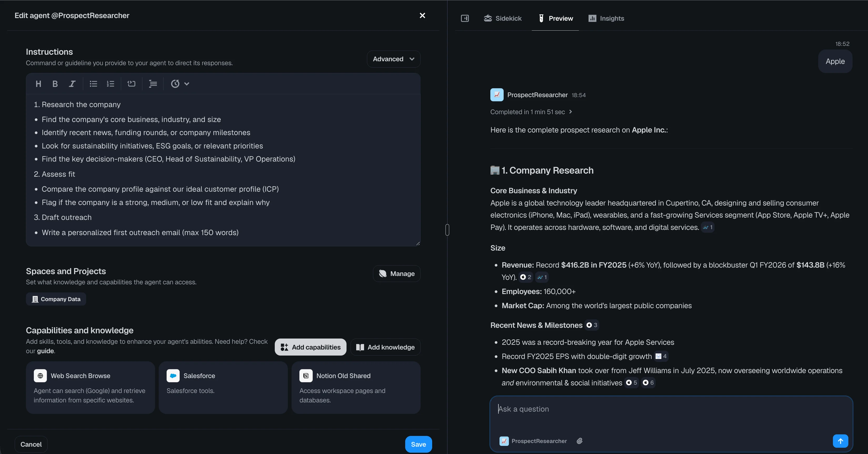The height and width of the screenshot is (454, 868).
Task: Click the Heading format icon
Action: (39, 84)
